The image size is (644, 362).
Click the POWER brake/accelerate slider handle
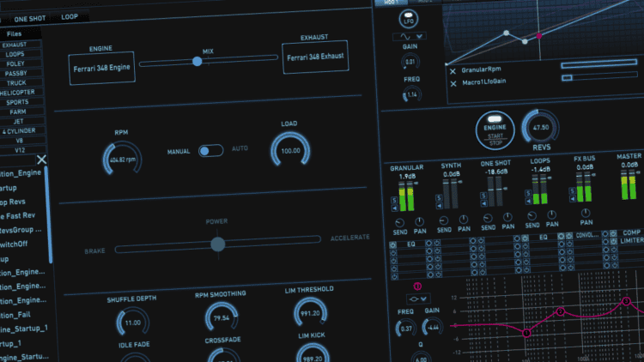click(x=218, y=244)
